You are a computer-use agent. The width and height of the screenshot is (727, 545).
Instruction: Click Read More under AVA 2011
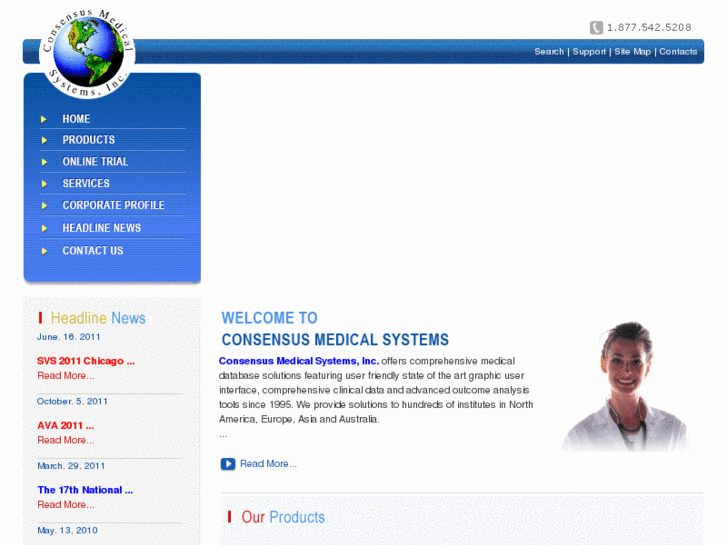(x=65, y=440)
